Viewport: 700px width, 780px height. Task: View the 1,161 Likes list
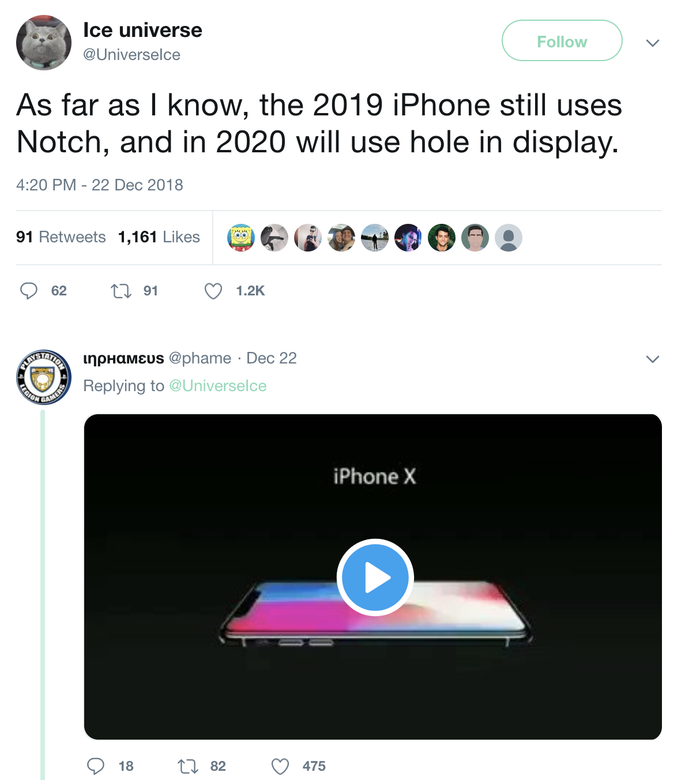(159, 237)
